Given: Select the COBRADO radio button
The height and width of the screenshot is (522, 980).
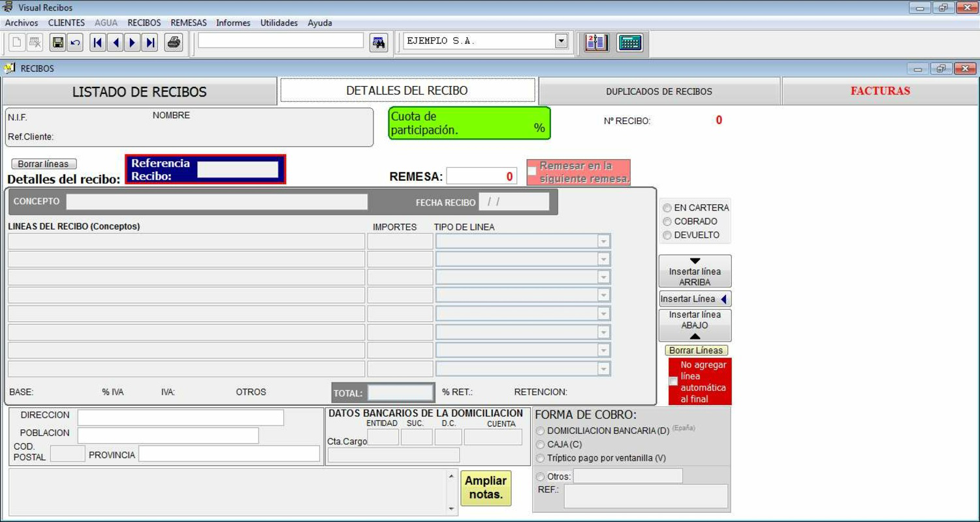Looking at the screenshot, I should [667, 221].
